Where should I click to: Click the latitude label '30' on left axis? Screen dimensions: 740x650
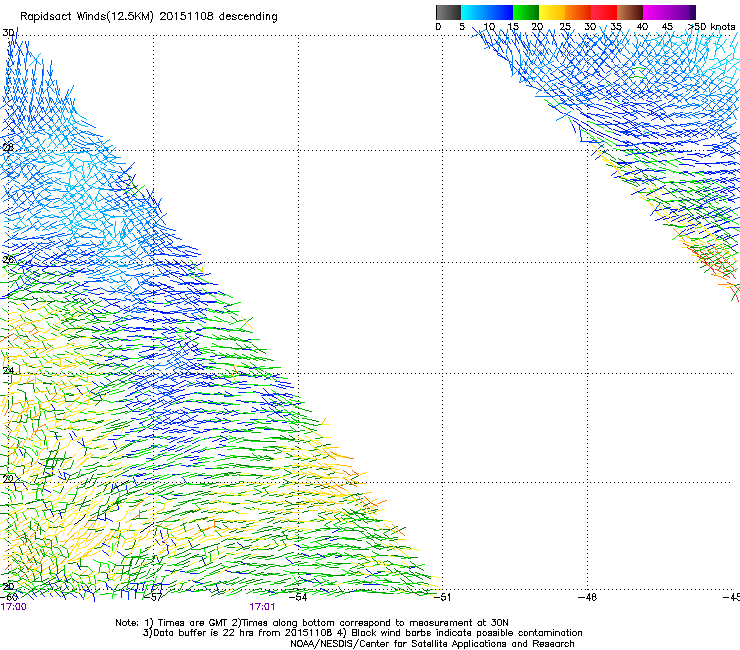click(8, 33)
